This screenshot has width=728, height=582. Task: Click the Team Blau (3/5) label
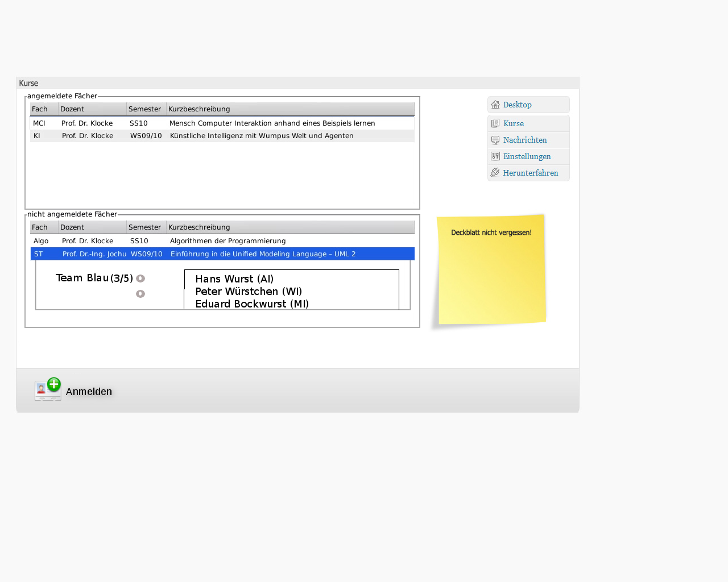[x=94, y=278]
